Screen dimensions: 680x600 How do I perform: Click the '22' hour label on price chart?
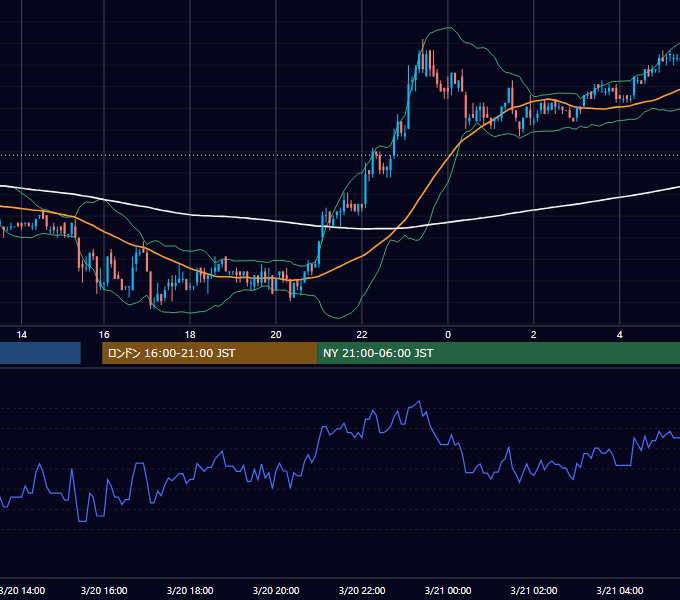point(362,335)
